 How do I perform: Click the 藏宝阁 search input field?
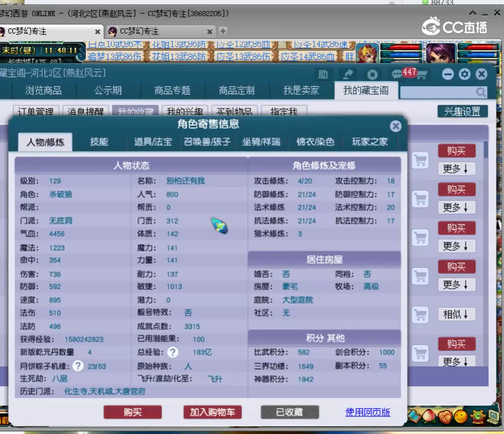(x=437, y=92)
